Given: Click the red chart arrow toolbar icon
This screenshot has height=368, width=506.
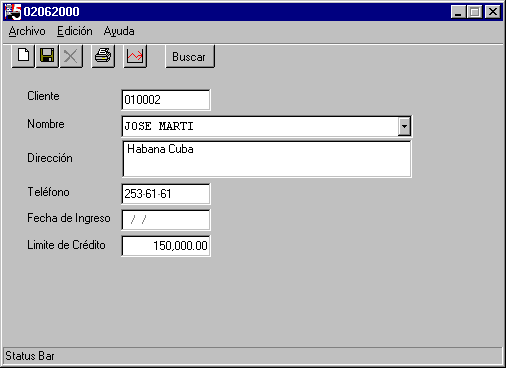Looking at the screenshot, I should pyautogui.click(x=135, y=56).
